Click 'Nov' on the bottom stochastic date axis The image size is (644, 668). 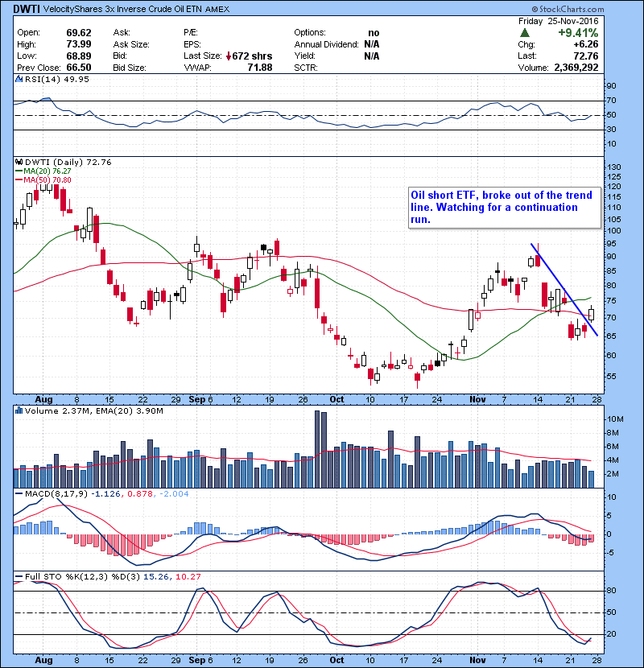tap(477, 660)
